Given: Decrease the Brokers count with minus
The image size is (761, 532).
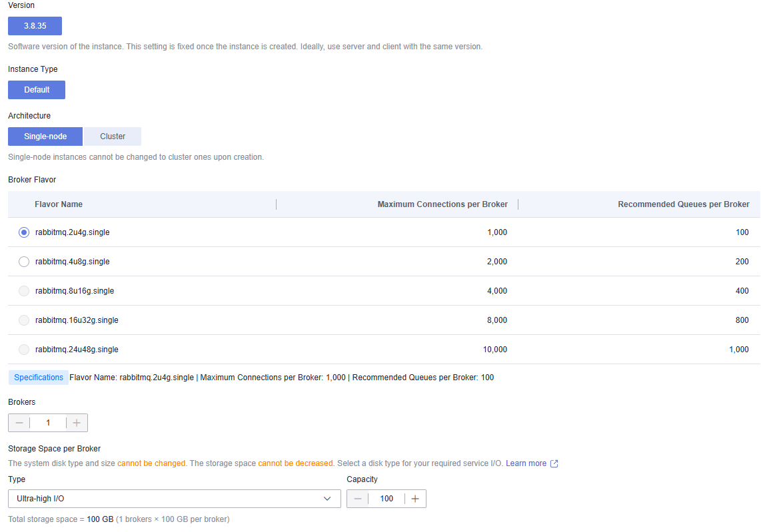Looking at the screenshot, I should click(19, 423).
